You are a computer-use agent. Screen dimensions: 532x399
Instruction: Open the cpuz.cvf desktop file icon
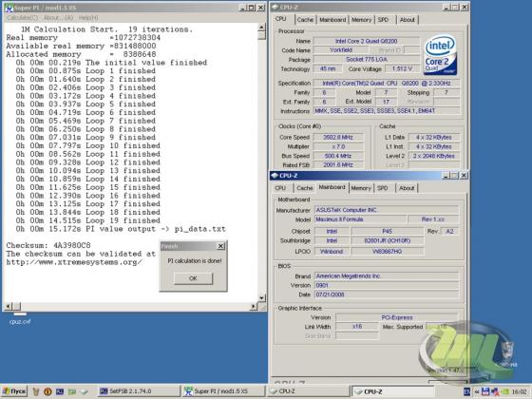coord(20,319)
